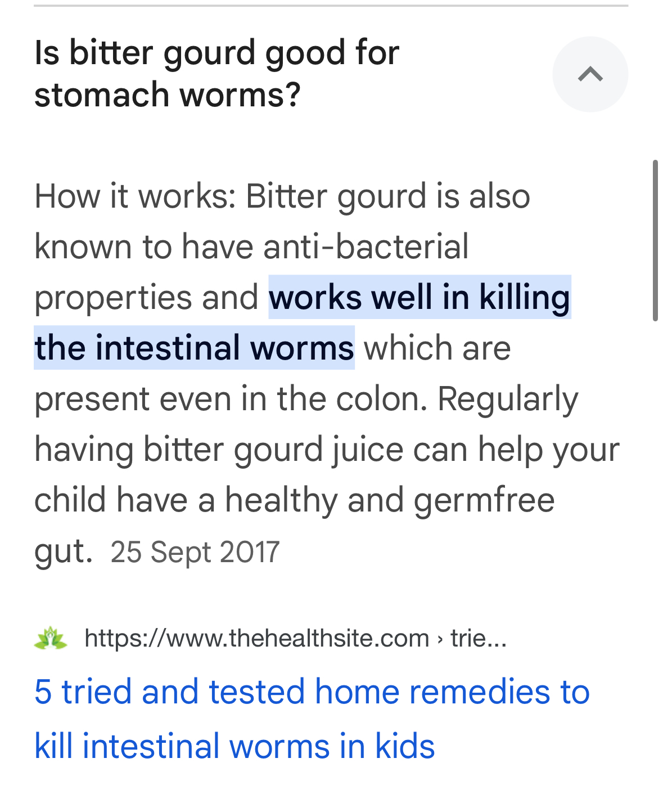Viewport: 663px width, 812px height.
Task: Click the '25 Sept 2017' date
Action: point(195,552)
